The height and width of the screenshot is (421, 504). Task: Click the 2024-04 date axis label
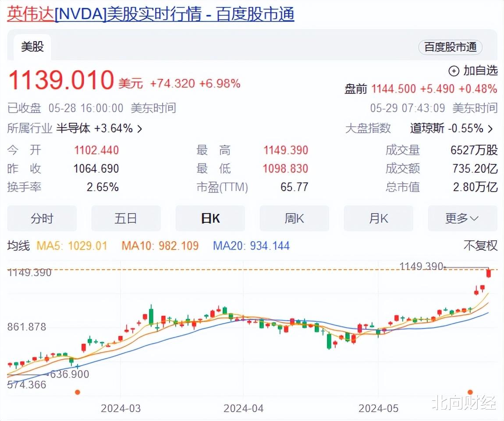[x=243, y=408]
